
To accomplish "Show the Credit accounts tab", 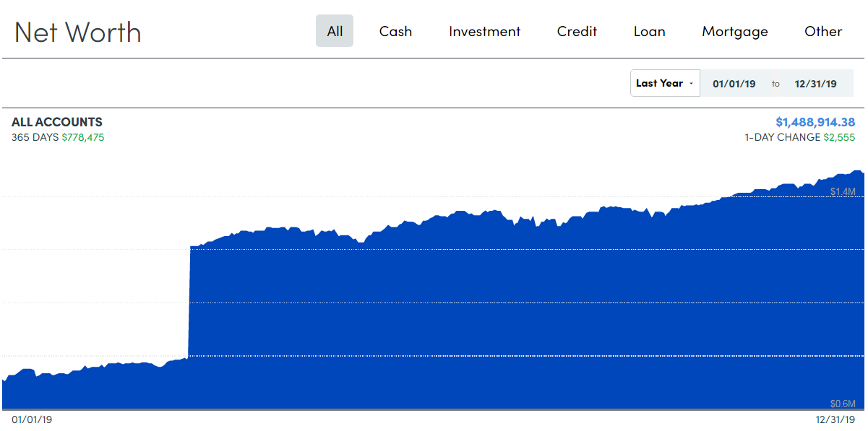I will point(577,31).
